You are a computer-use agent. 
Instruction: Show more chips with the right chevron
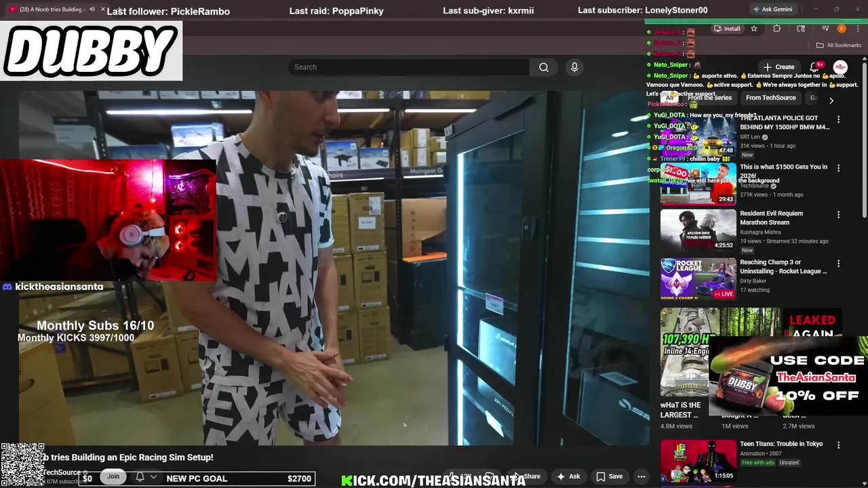pyautogui.click(x=831, y=100)
